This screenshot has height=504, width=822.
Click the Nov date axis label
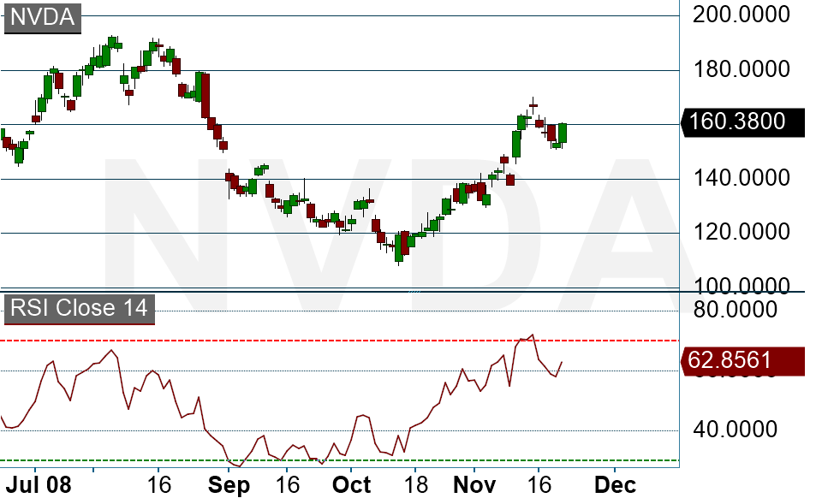pos(474,484)
